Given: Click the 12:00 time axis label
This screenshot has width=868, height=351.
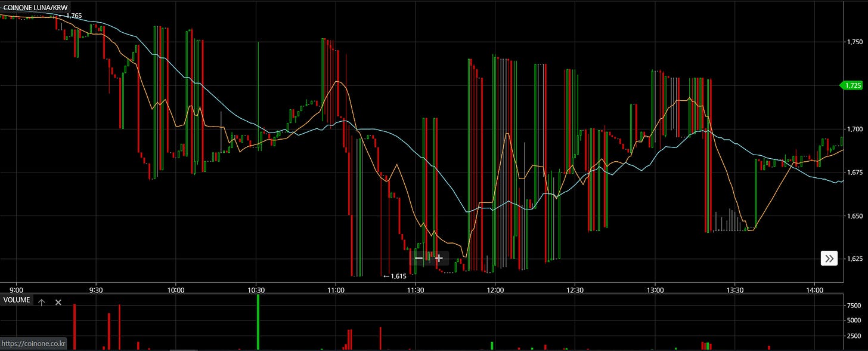Looking at the screenshot, I should tap(495, 290).
